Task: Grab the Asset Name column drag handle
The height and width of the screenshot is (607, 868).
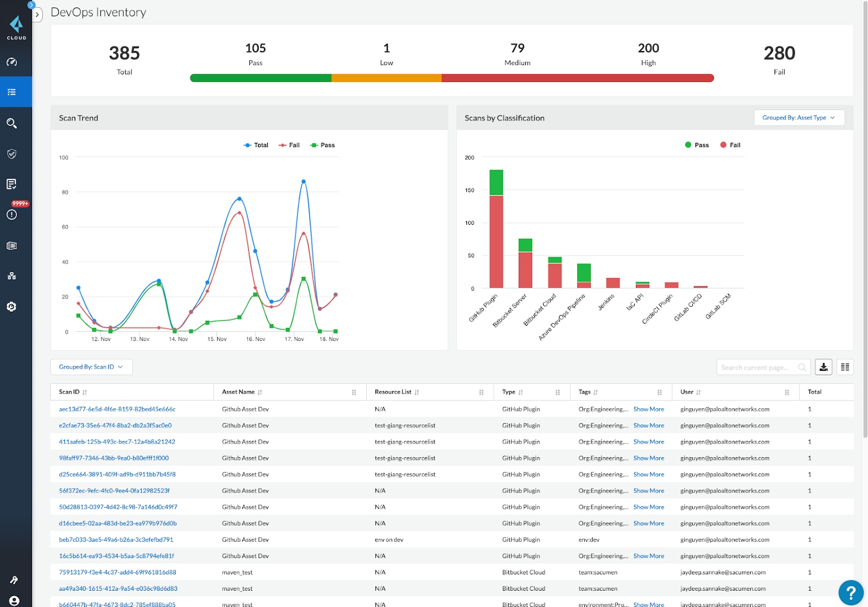Action: (x=354, y=392)
